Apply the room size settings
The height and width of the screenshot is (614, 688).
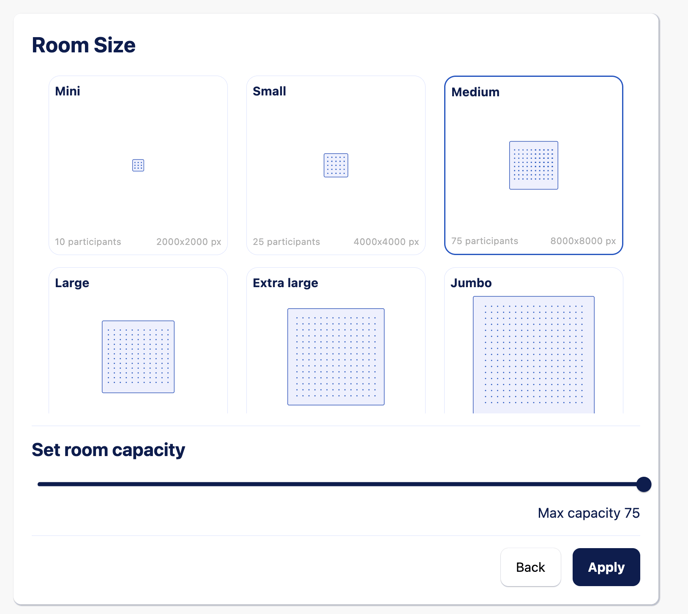[x=606, y=567]
